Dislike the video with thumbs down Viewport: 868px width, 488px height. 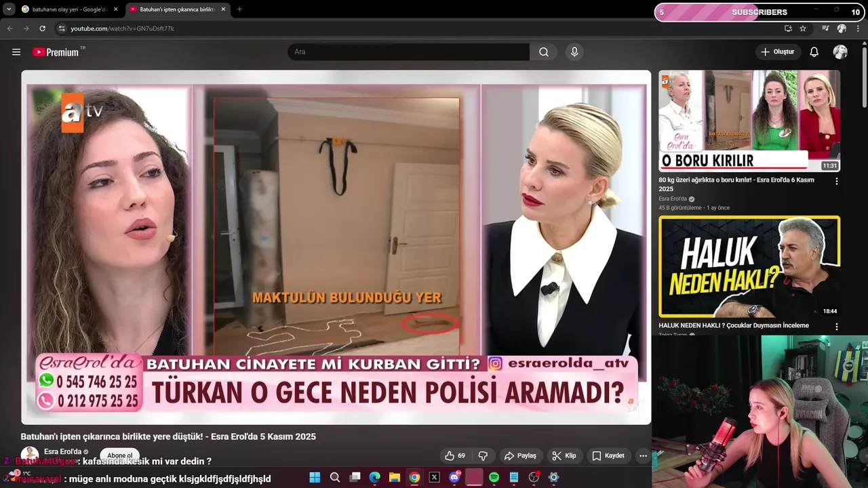click(483, 455)
